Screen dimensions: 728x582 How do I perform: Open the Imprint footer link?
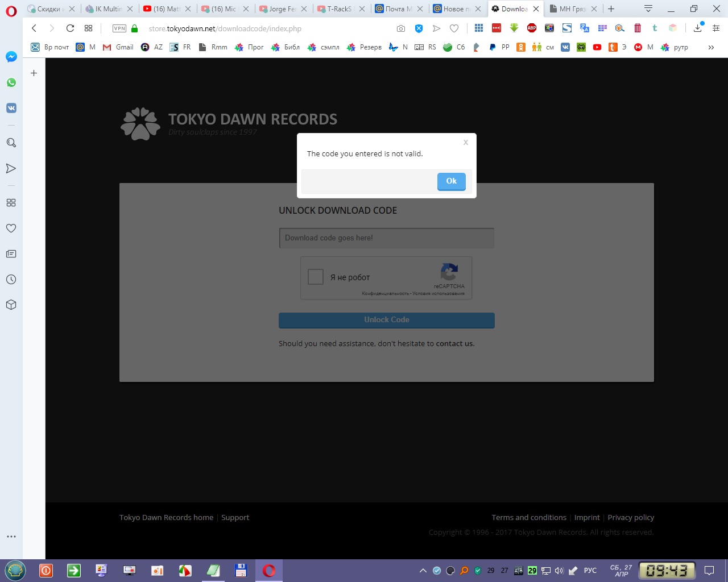pyautogui.click(x=587, y=518)
